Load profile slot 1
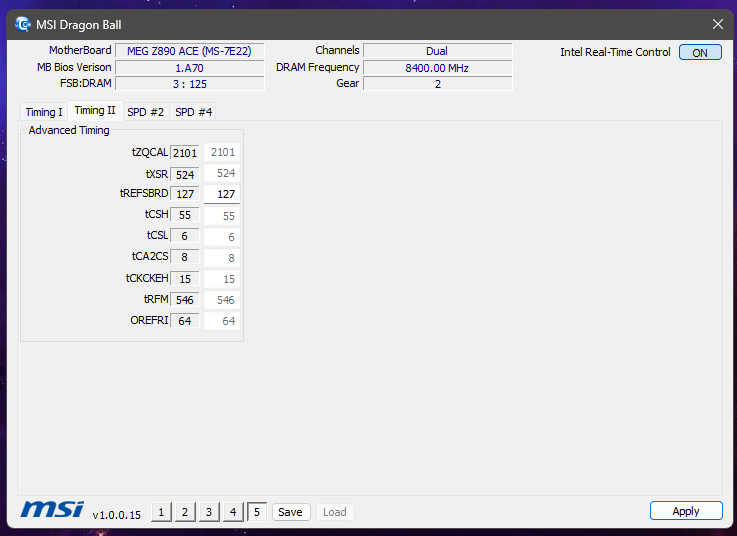 [x=161, y=512]
